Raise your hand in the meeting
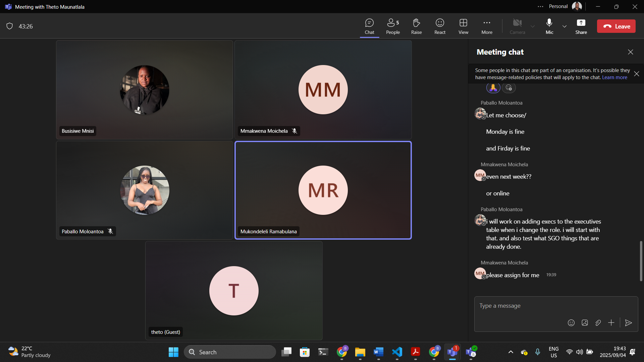 tap(416, 26)
